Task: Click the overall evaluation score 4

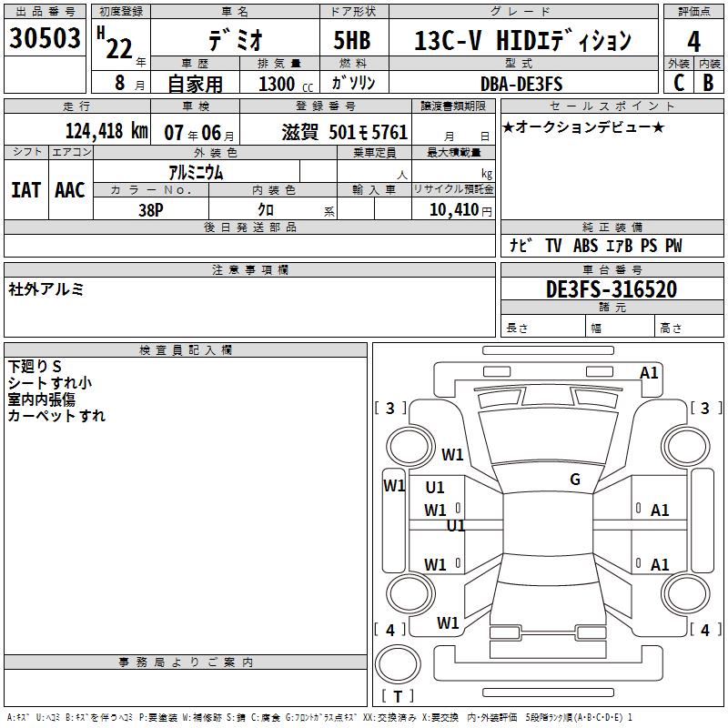Action: (693, 42)
